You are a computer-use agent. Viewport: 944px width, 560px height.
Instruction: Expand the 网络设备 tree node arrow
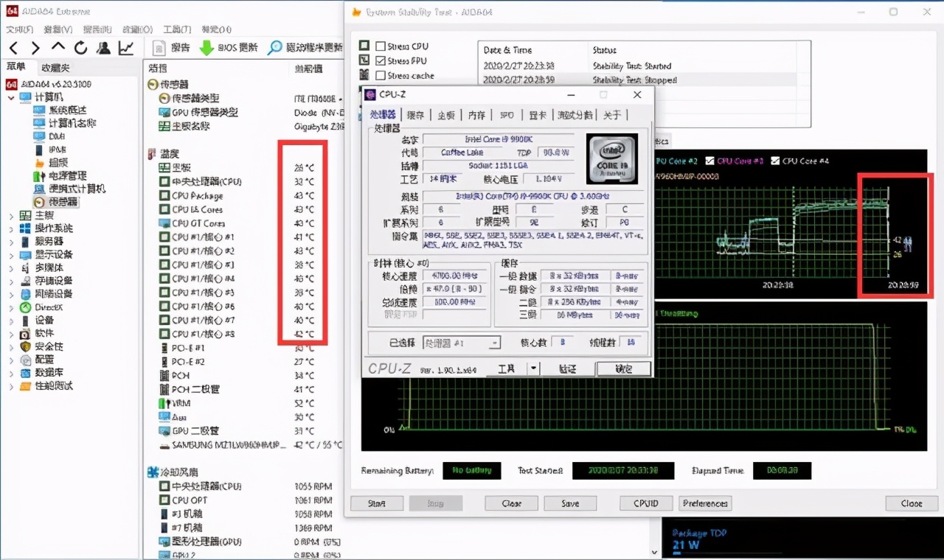(11, 294)
